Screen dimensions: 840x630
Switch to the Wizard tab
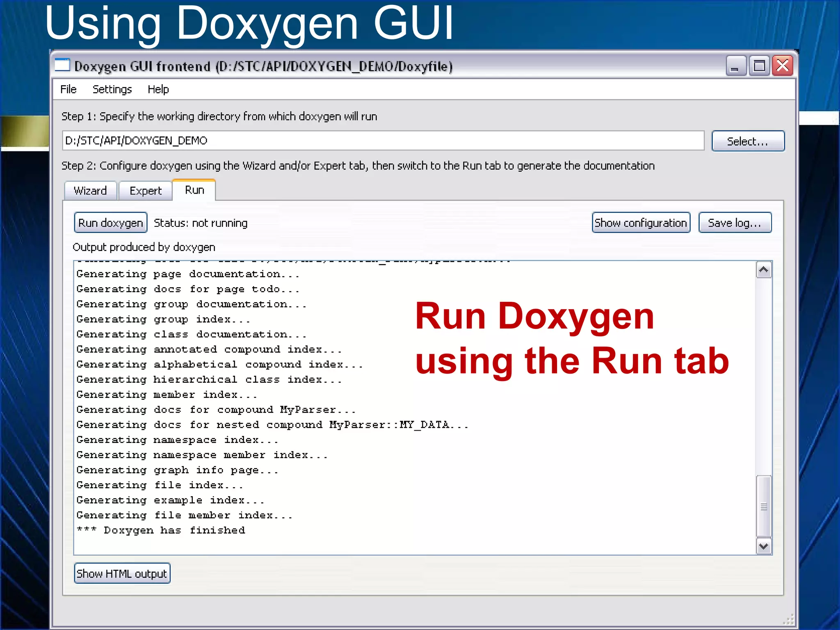click(90, 191)
